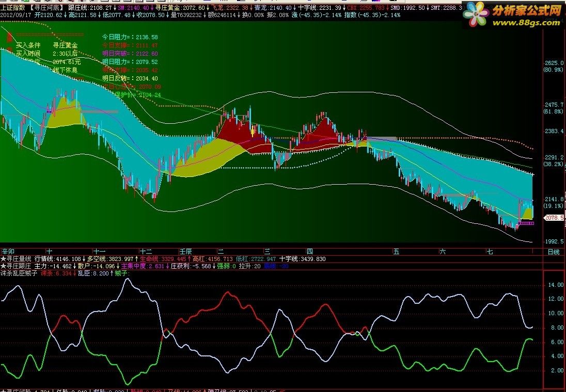Click the 七 month marker on the time axis

pos(490,252)
